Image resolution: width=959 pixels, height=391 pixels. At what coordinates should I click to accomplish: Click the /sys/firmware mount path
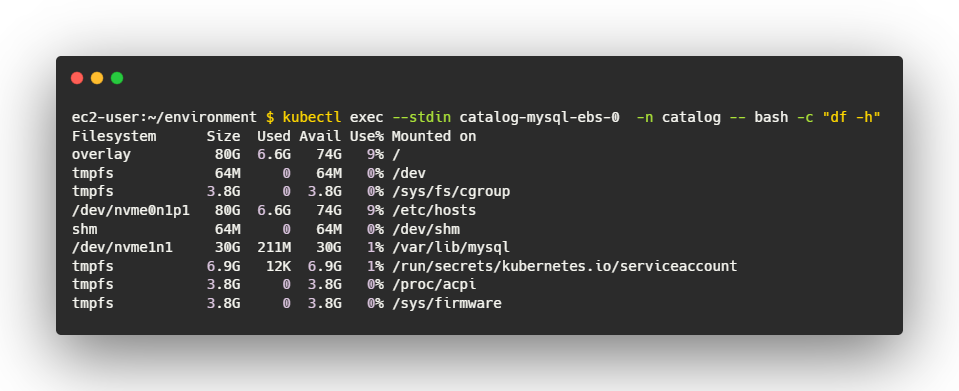(x=446, y=303)
